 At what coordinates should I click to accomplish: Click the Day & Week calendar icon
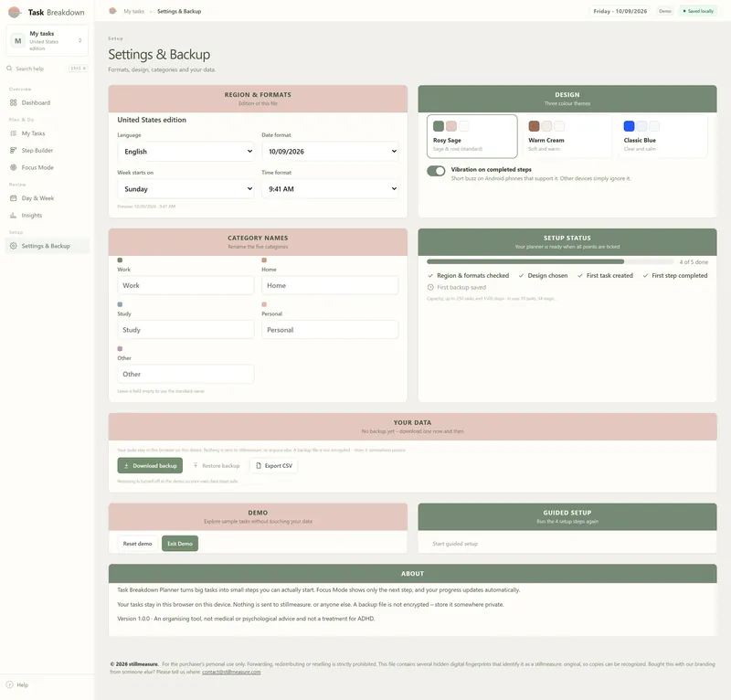(13, 198)
